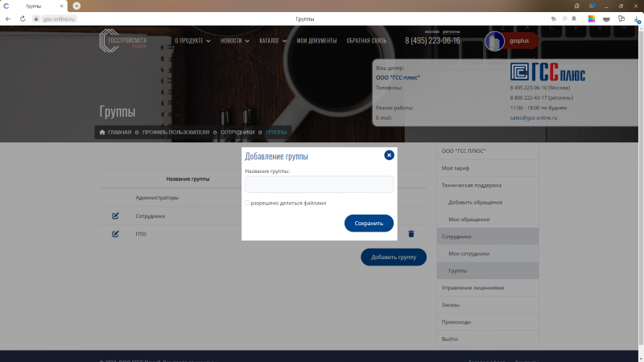Click the home icon in breadcrumbs
The width and height of the screenshot is (644, 362).
pyautogui.click(x=102, y=132)
